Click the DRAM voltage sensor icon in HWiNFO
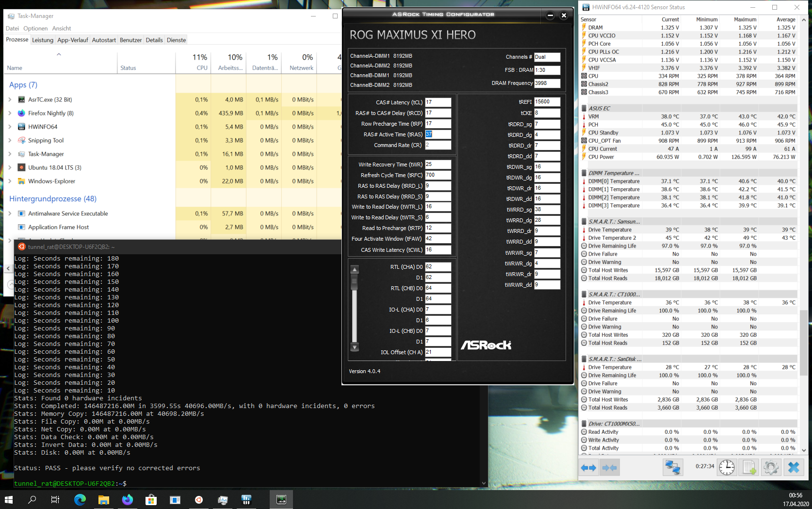Image resolution: width=812 pixels, height=509 pixels. 584,28
